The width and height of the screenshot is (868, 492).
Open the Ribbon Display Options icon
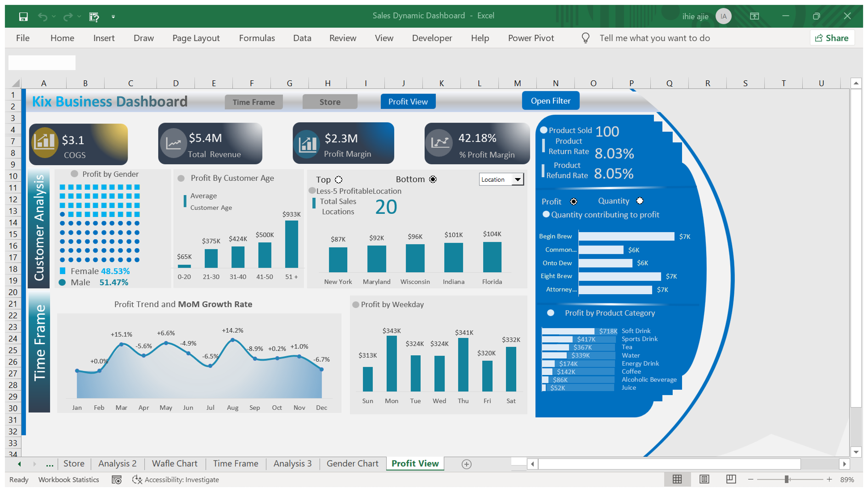[754, 17]
